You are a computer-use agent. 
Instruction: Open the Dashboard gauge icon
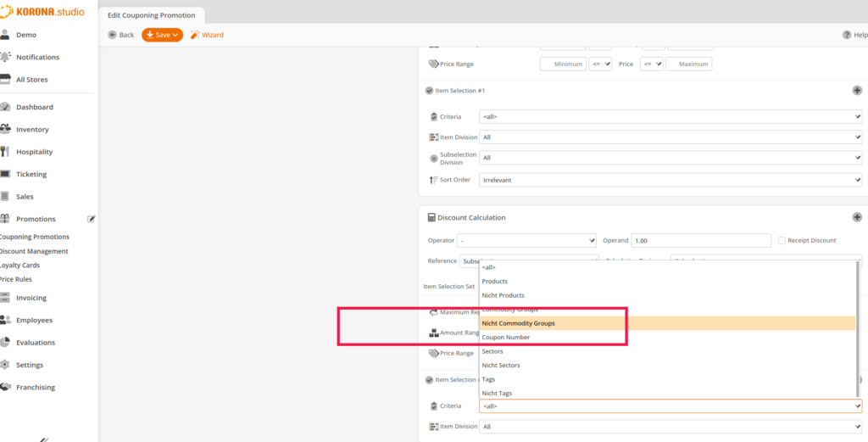[5, 107]
